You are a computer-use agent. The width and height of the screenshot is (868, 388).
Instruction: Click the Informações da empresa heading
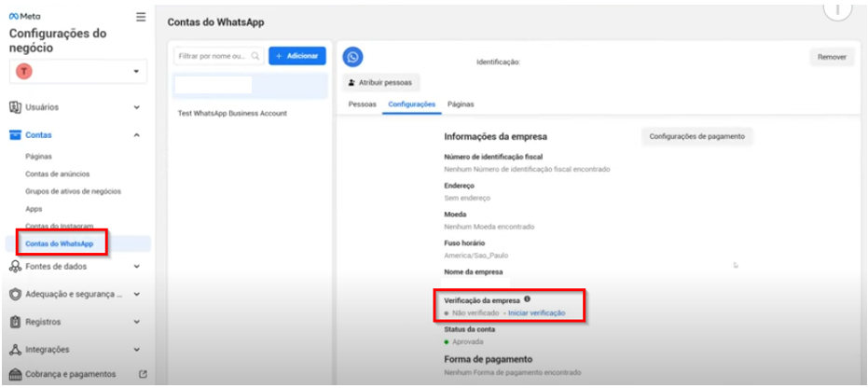[x=496, y=137]
